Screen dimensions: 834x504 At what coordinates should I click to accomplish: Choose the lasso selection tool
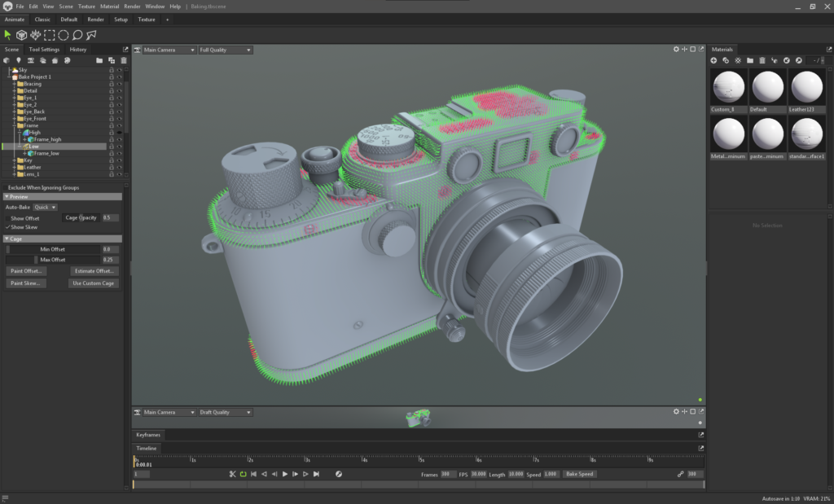77,35
